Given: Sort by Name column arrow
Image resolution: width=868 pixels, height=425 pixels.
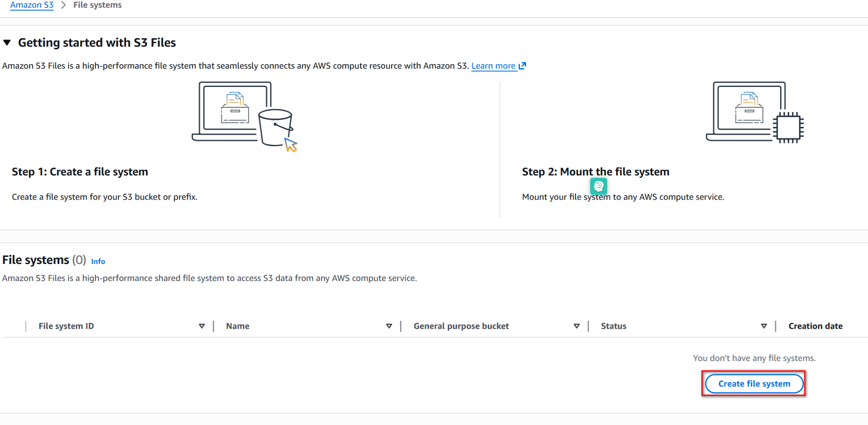Looking at the screenshot, I should [389, 326].
